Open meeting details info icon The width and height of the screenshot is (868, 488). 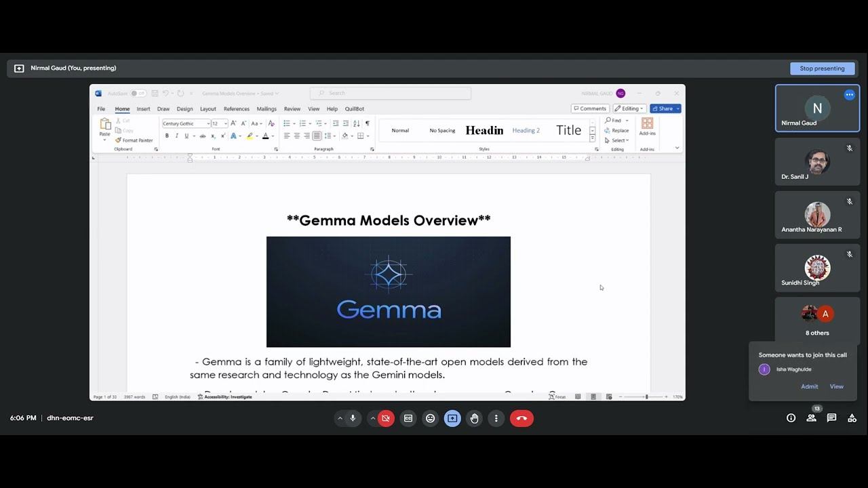[791, 418]
